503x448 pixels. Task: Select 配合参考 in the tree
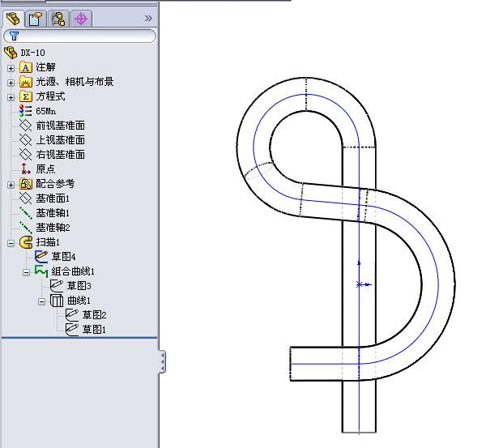55,184
